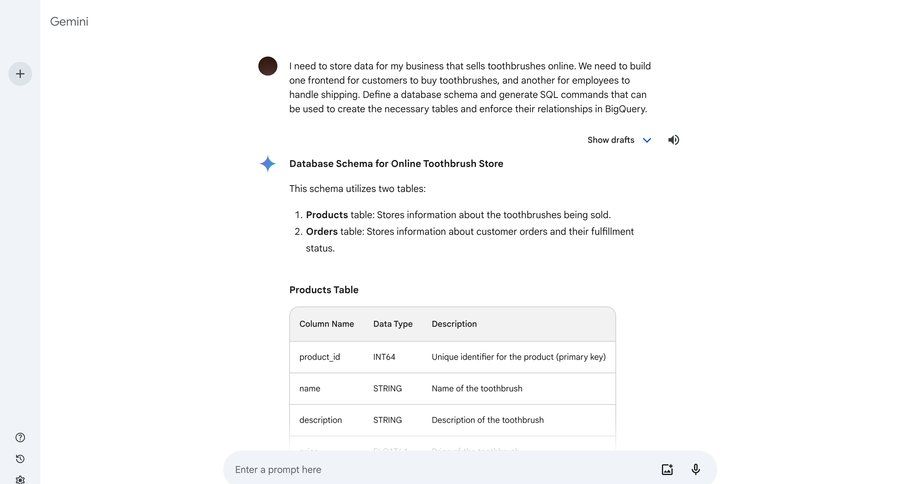Select the 'Products Table' heading
The height and width of the screenshot is (484, 900).
click(x=324, y=290)
